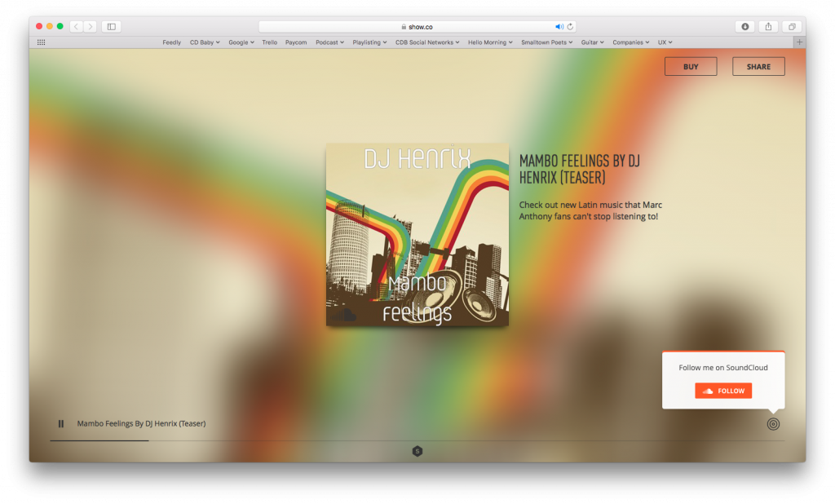Open the circular target icon below the SoundCloud popup
835x504 pixels.
pyautogui.click(x=773, y=424)
